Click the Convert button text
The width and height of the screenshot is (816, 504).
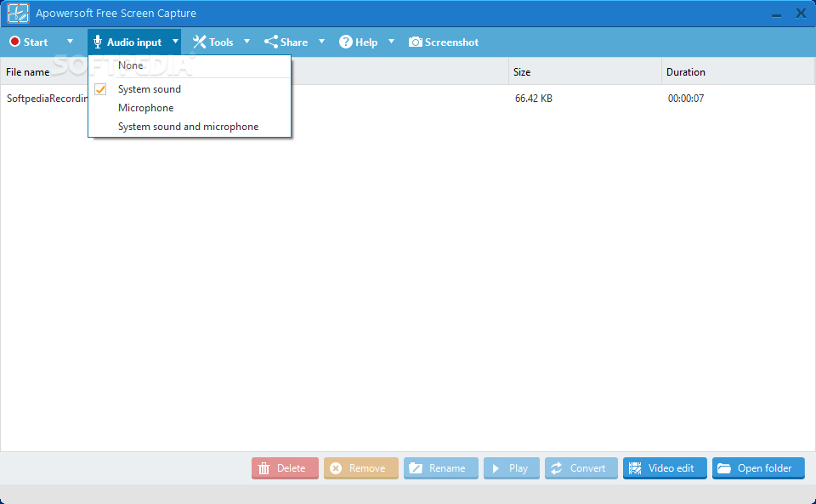tap(587, 468)
